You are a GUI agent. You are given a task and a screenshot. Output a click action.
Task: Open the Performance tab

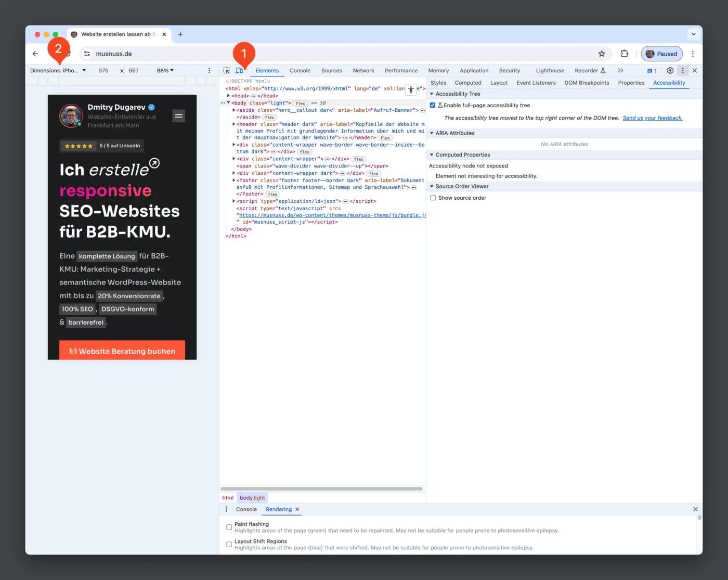pyautogui.click(x=401, y=71)
